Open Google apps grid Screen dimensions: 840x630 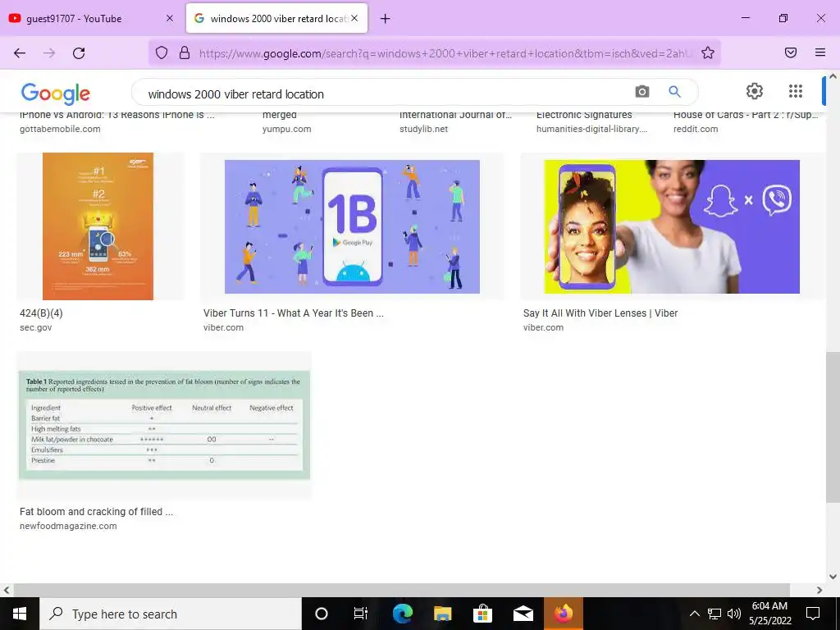point(796,91)
